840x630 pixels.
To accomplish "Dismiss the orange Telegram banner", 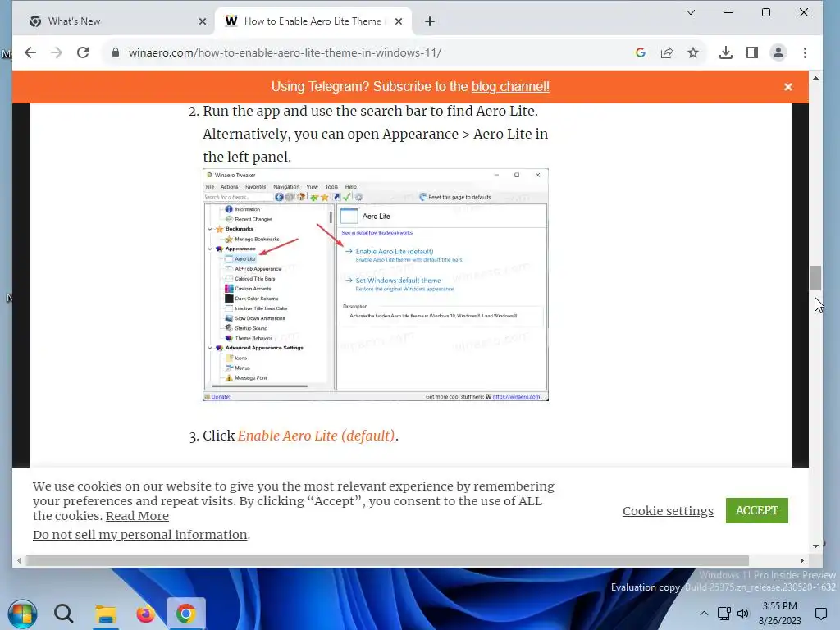I will (788, 87).
